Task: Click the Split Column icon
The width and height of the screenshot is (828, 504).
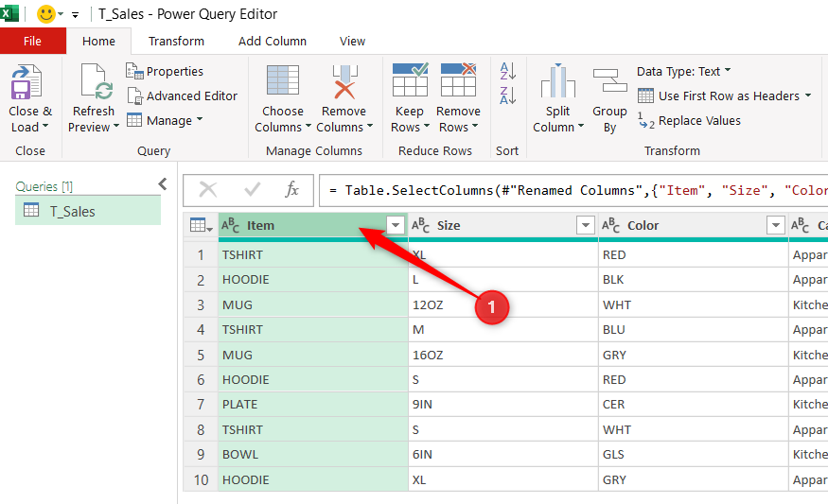Action: (557, 80)
